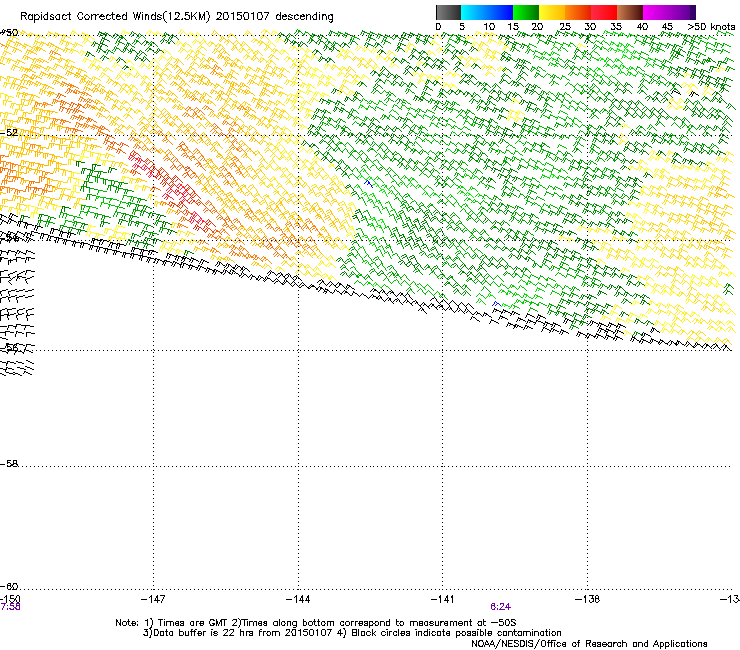Click the gray 0-5 knots legend swatch
This screenshot has width=740, height=650.
point(448,12)
